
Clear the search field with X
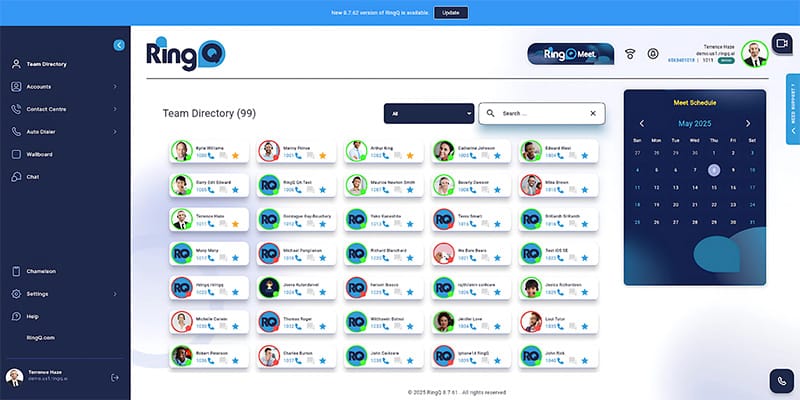pyautogui.click(x=593, y=113)
